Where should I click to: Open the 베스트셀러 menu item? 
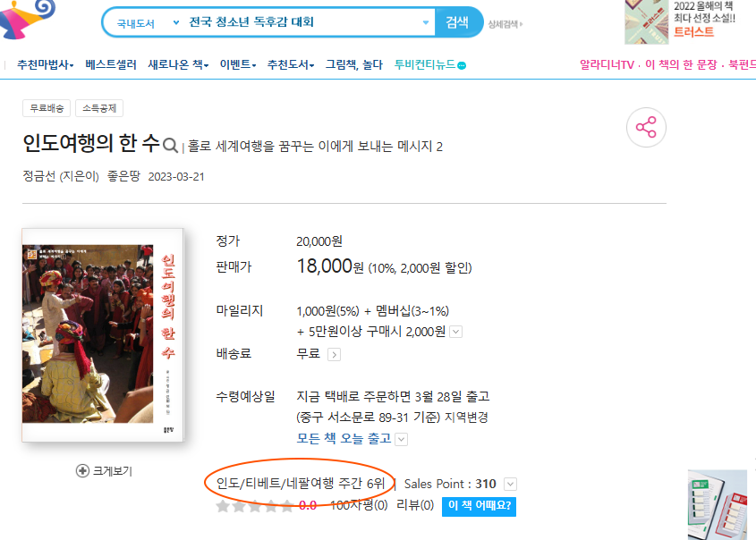tap(111, 64)
